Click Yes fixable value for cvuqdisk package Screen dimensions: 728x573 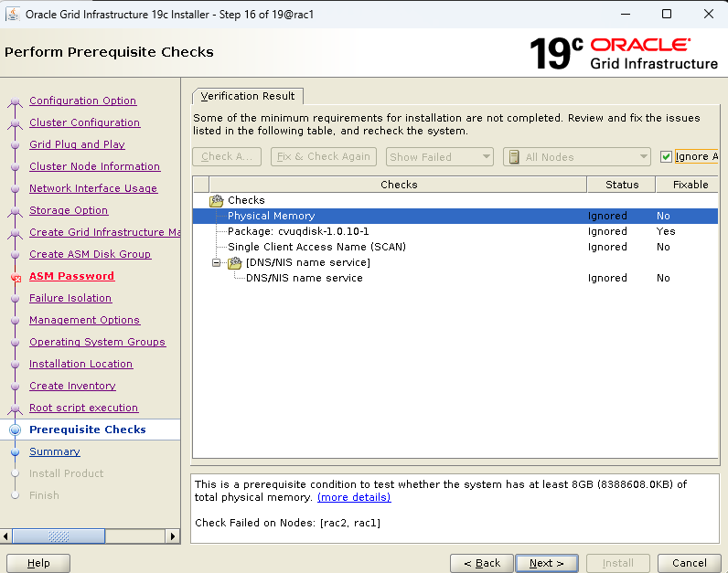click(666, 231)
